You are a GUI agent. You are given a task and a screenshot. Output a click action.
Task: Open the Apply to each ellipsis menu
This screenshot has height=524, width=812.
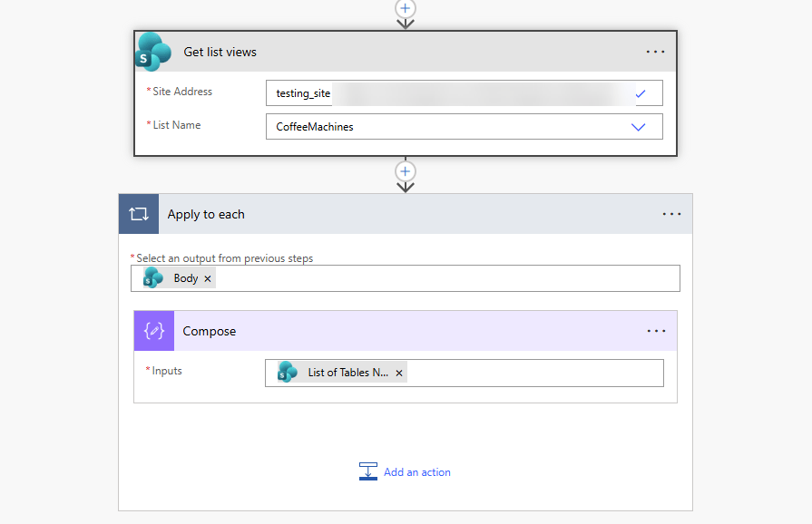pos(671,215)
